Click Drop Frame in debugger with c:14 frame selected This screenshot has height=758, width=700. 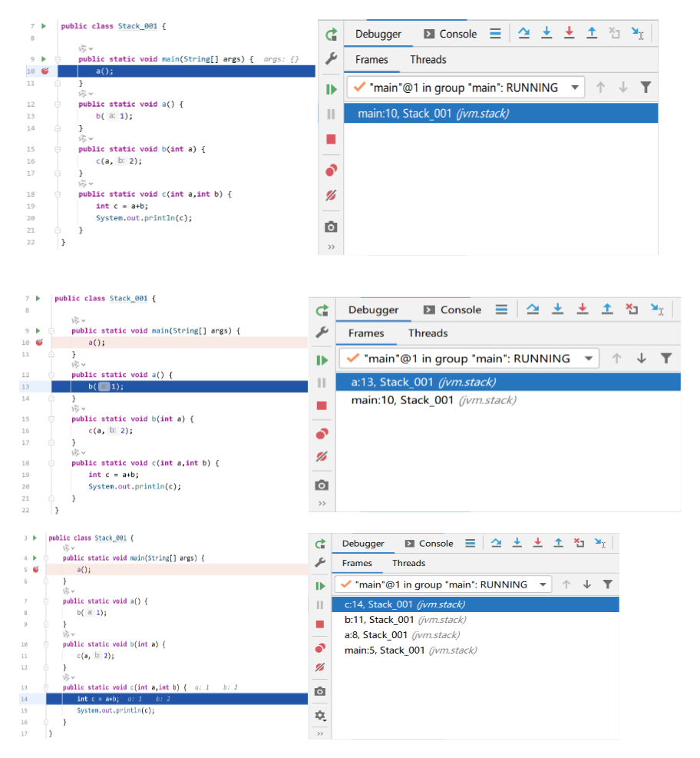(579, 543)
